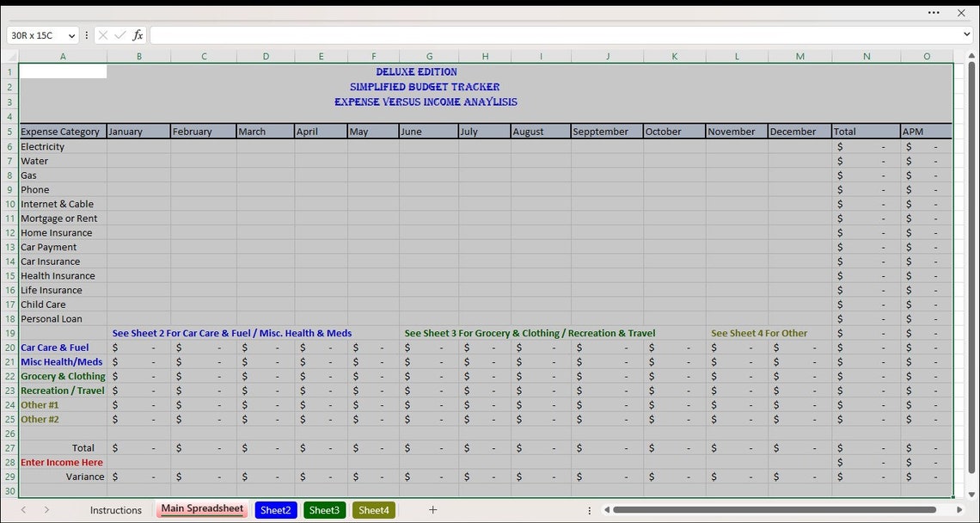Click the ellipsis icon in the title bar
Screen dimensions: 980x523
pyautogui.click(x=934, y=12)
